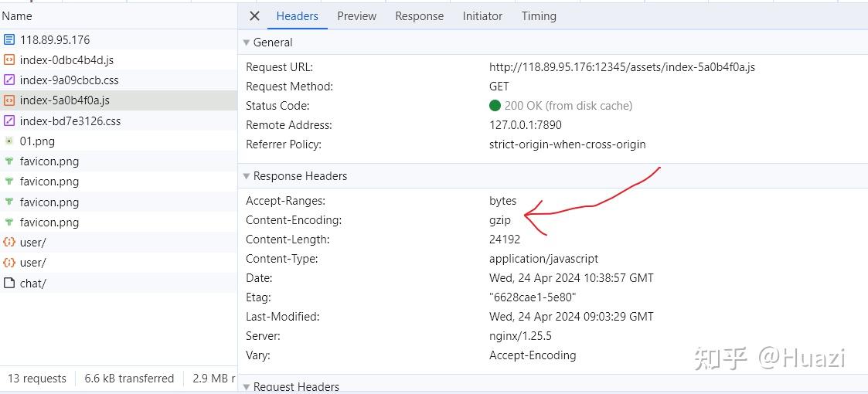Viewport: 868px width, 394px height.
Task: Collapse the General section
Action: [x=247, y=42]
